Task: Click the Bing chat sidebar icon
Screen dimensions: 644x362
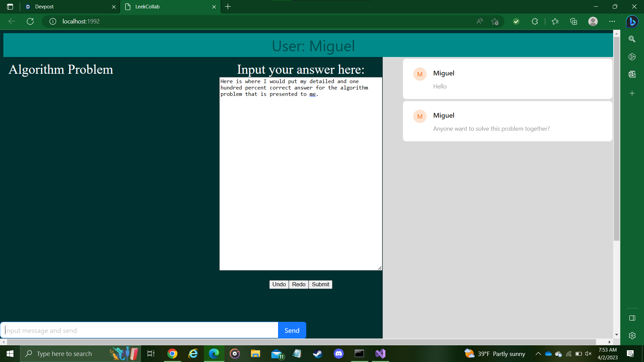Action: pyautogui.click(x=632, y=21)
